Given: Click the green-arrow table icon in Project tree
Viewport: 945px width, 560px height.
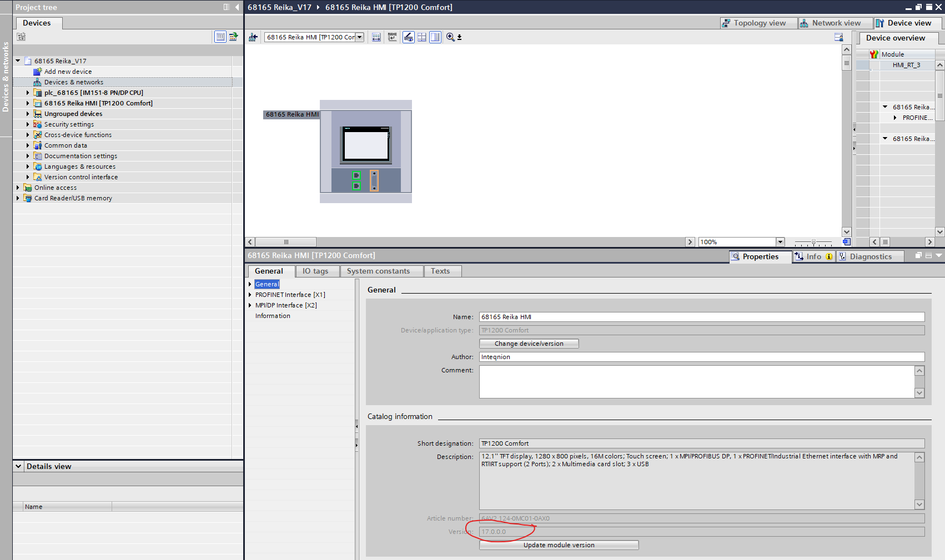Looking at the screenshot, I should pos(234,37).
